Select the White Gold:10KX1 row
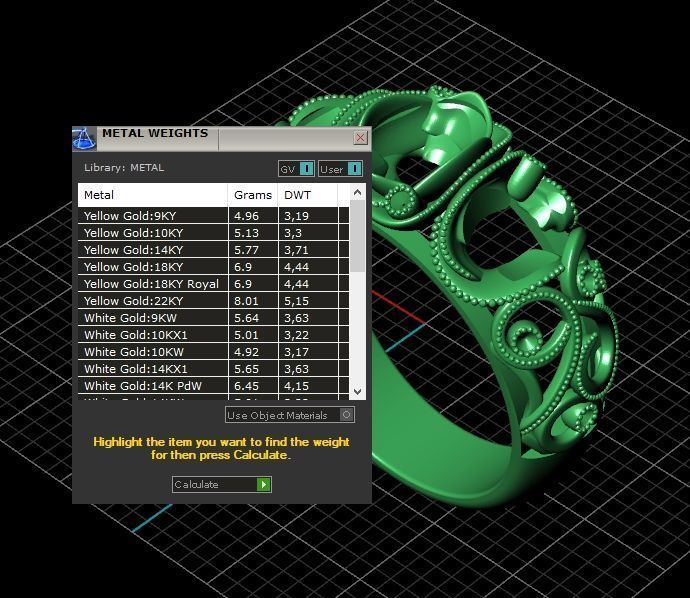 [213, 335]
